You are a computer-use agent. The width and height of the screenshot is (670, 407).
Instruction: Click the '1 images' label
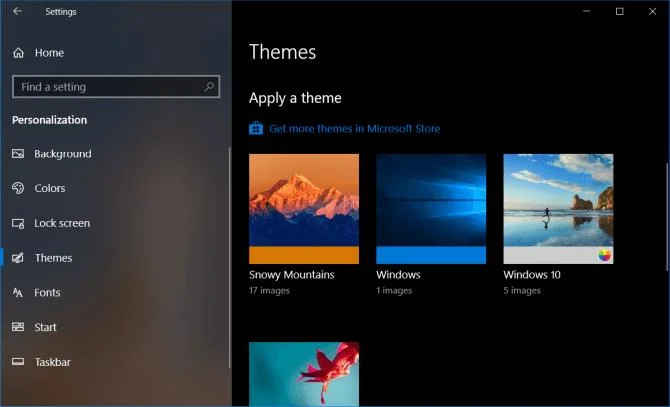[394, 290]
